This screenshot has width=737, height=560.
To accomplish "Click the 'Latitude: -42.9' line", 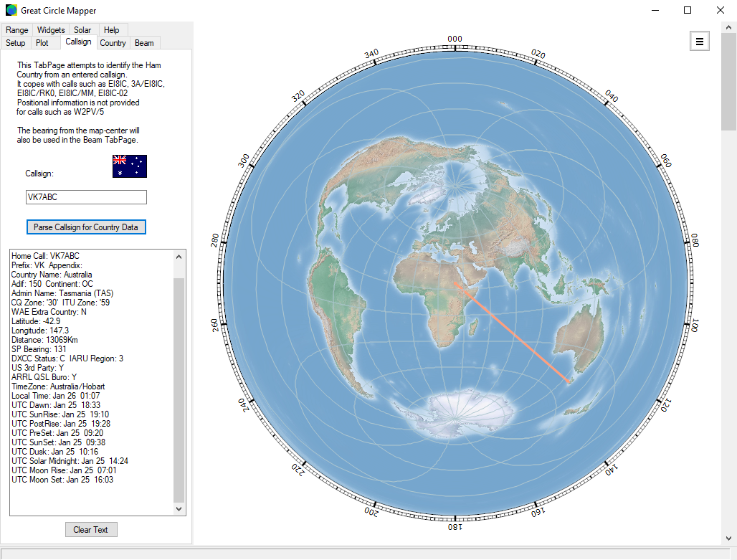I will [x=36, y=321].
